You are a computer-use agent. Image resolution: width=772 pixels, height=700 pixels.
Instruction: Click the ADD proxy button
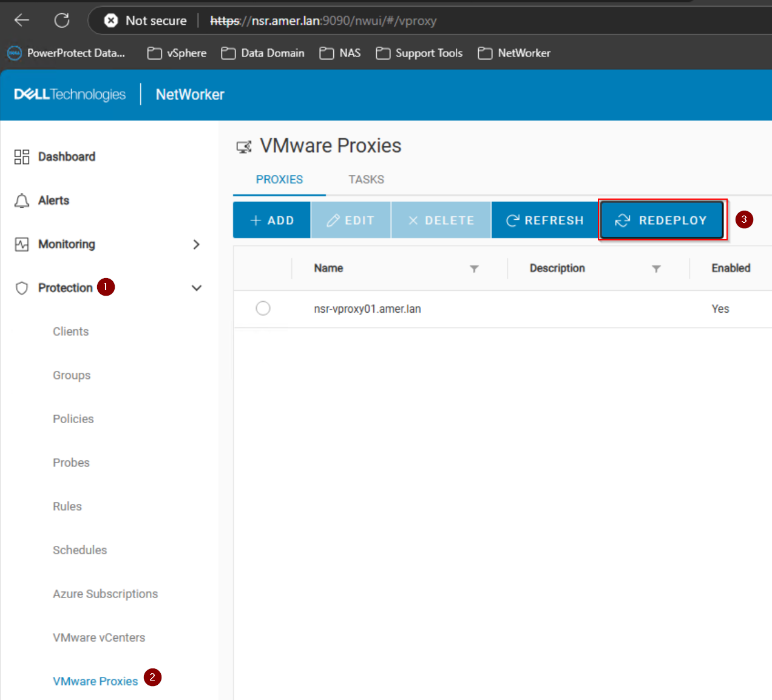pos(272,220)
